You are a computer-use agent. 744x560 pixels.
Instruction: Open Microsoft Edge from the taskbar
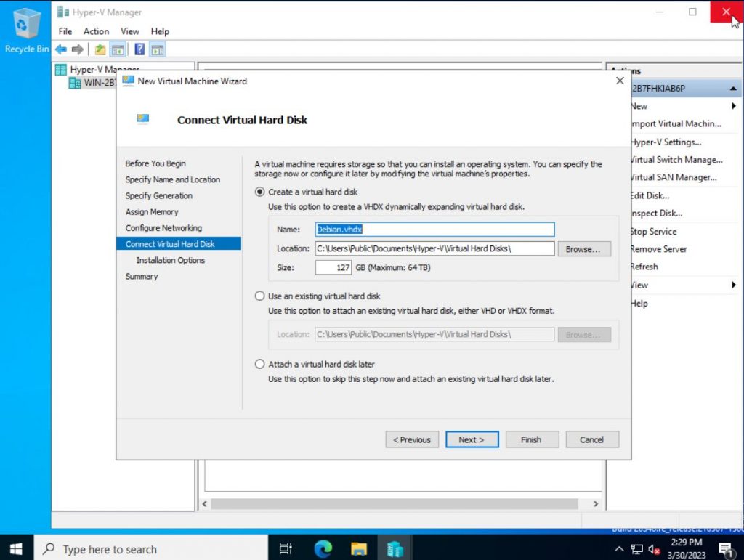pyautogui.click(x=323, y=549)
